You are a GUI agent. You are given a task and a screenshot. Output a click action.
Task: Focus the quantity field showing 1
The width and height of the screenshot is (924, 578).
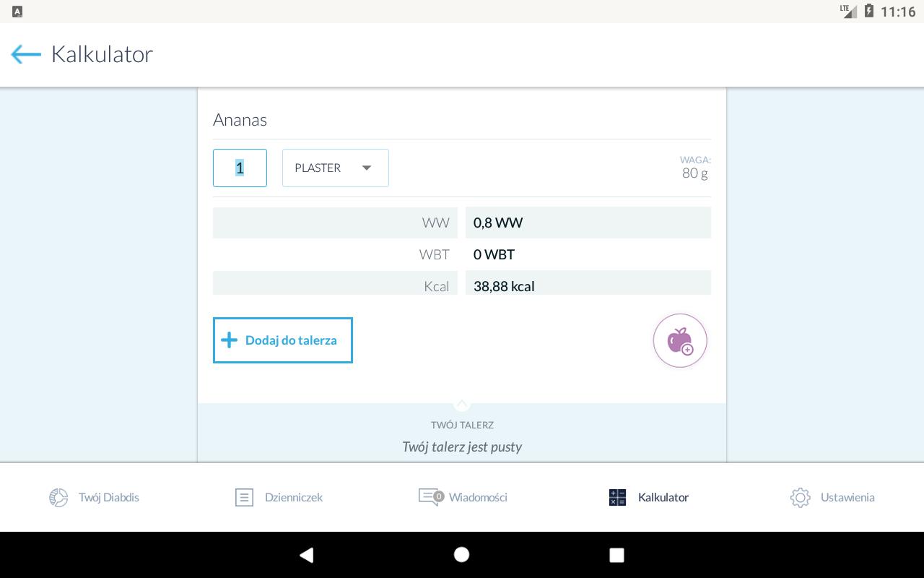(240, 168)
